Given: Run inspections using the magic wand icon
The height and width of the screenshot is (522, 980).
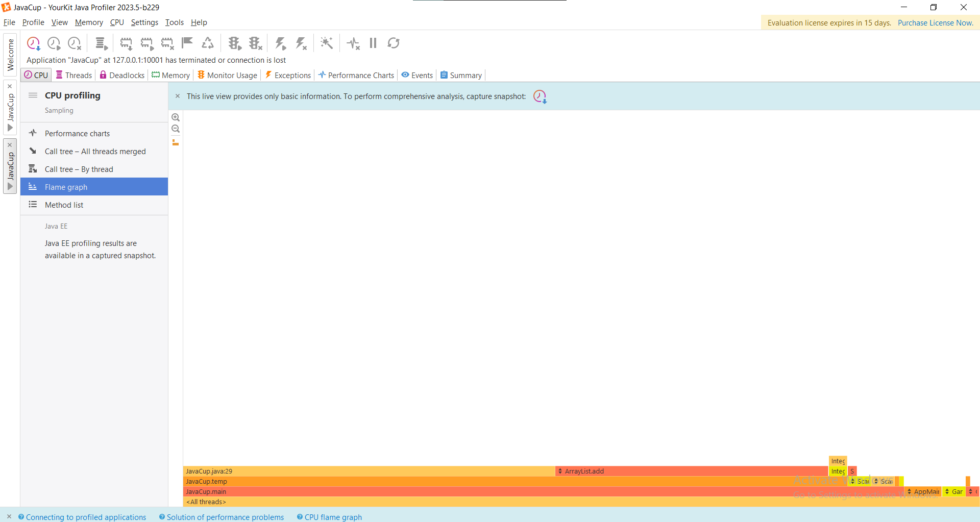Looking at the screenshot, I should coord(327,43).
